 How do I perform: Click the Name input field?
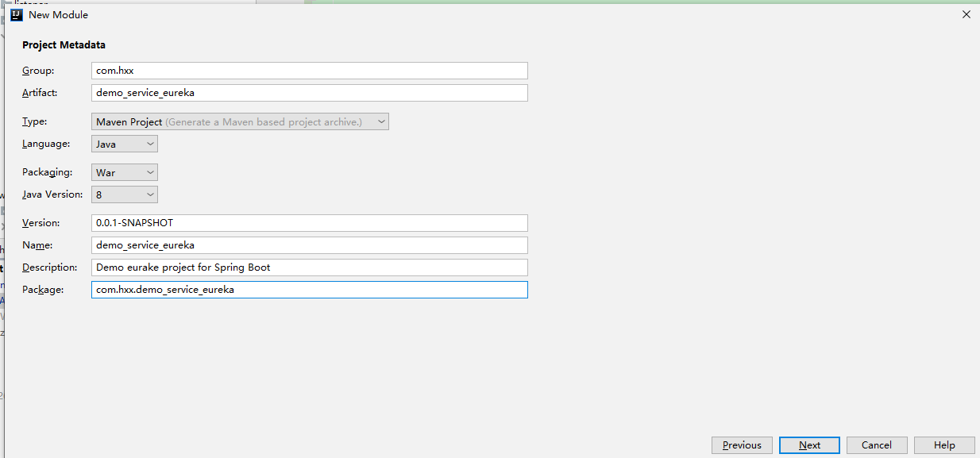(310, 245)
